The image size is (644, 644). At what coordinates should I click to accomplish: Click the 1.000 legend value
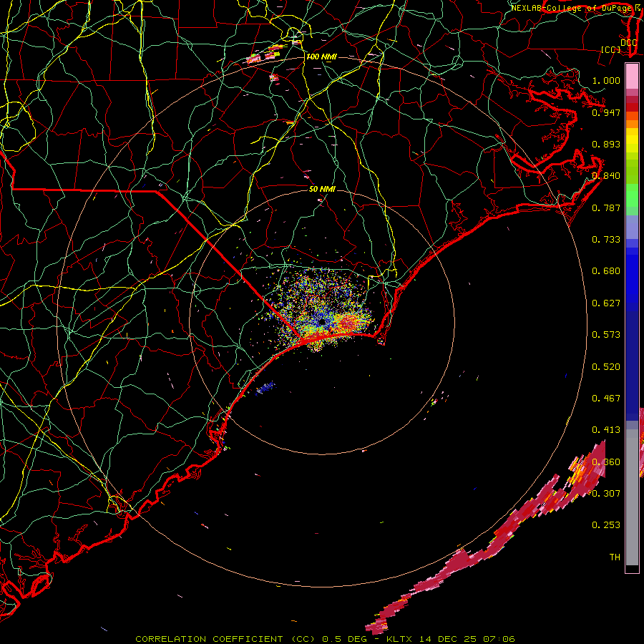(606, 80)
